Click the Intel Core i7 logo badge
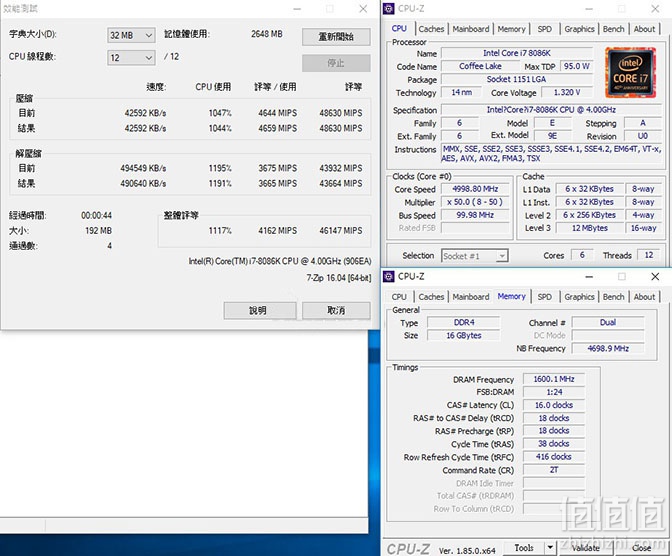672x556 pixels. (630, 72)
